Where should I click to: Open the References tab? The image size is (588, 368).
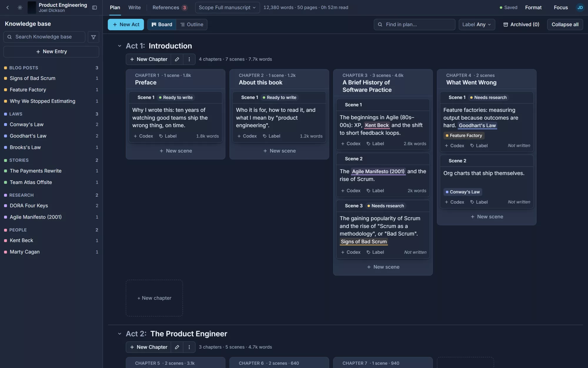(170, 8)
